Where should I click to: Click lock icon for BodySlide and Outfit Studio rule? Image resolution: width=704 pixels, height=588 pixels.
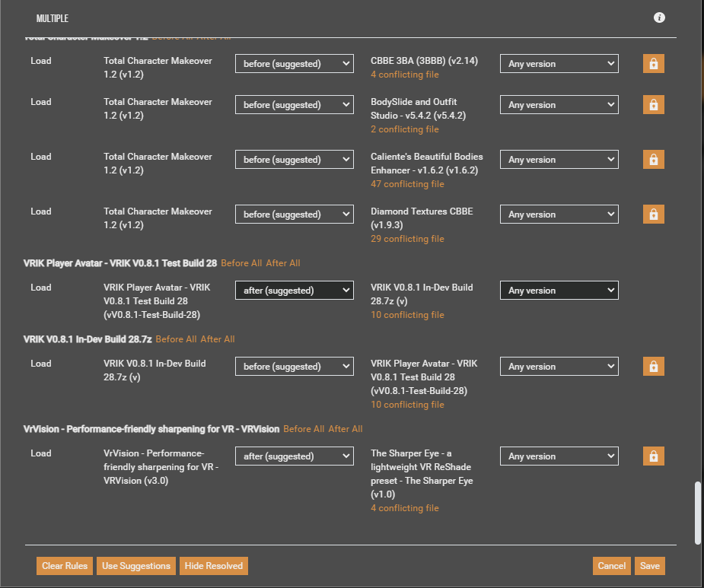click(653, 105)
